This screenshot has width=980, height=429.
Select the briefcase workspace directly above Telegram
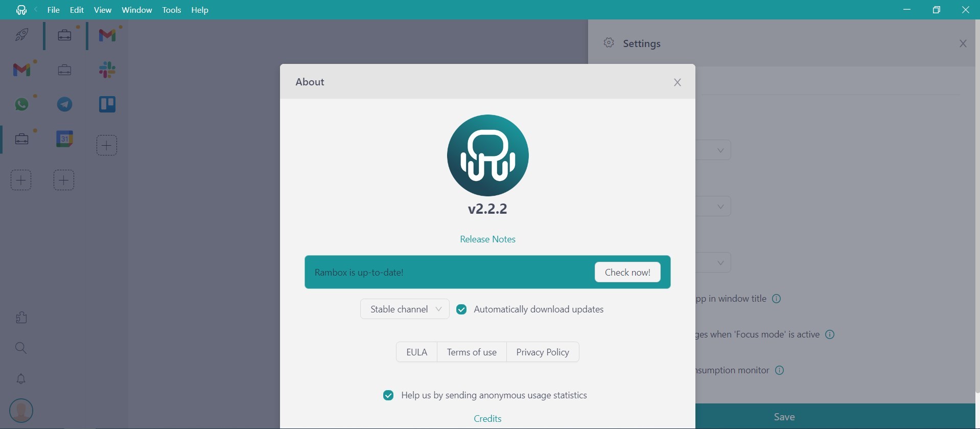tap(64, 70)
